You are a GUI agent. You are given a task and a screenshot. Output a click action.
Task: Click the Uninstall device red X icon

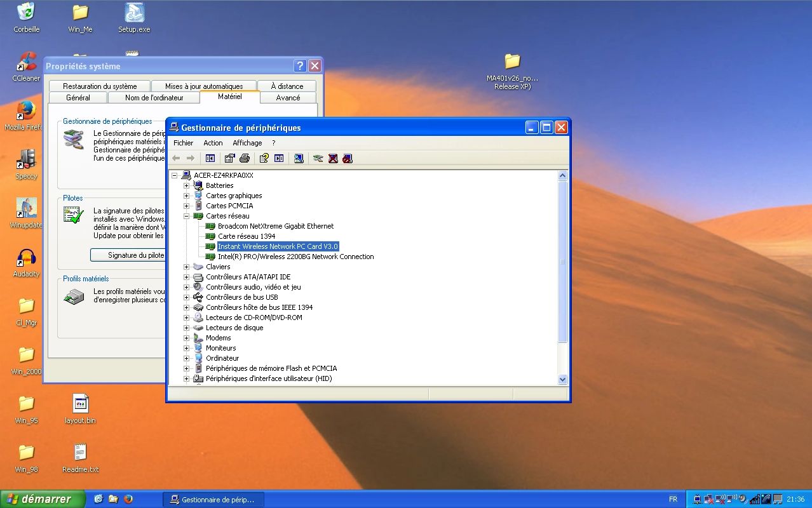[333, 158]
